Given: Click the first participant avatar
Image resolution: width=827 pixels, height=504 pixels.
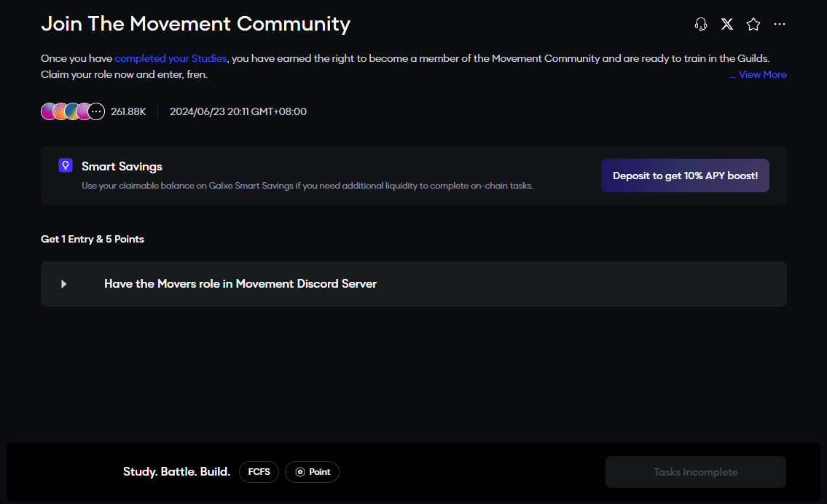Looking at the screenshot, I should pyautogui.click(x=49, y=111).
